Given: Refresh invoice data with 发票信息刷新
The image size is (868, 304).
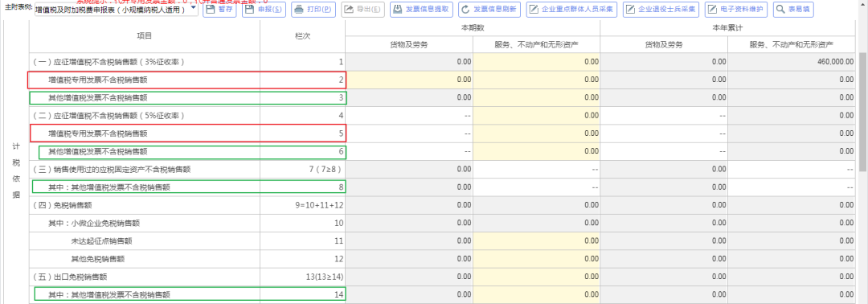Looking at the screenshot, I should 489,10.
